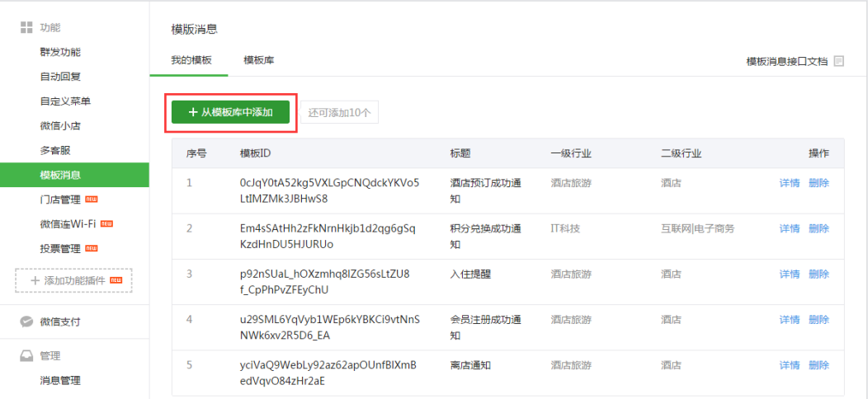Open 微信连Wi-Fi in the sidebar

pos(68,223)
